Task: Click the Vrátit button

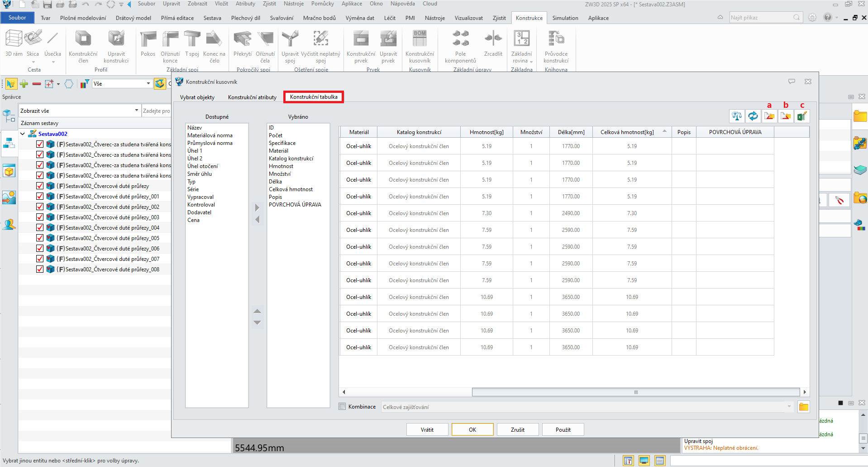Action: pyautogui.click(x=427, y=429)
